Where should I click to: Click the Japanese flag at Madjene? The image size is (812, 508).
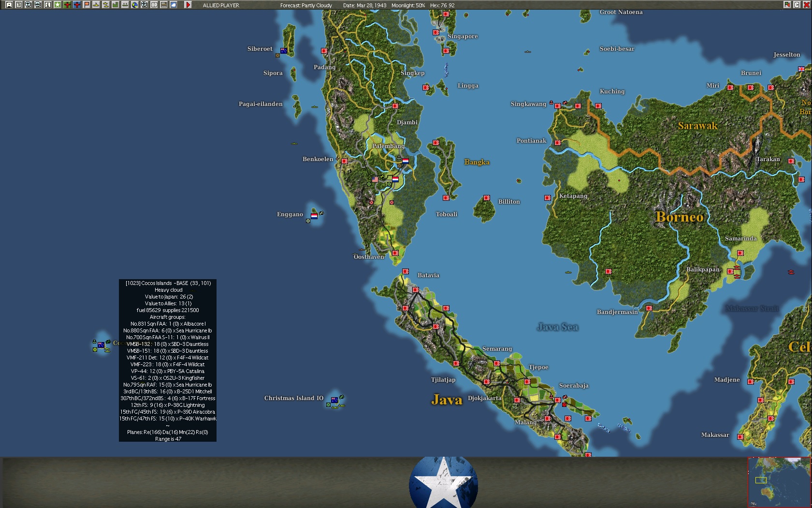751,381
